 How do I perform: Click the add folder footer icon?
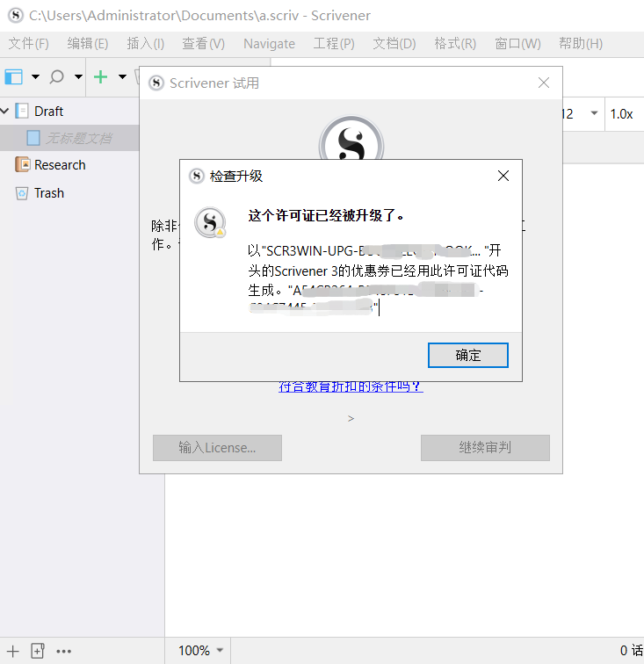[38, 651]
